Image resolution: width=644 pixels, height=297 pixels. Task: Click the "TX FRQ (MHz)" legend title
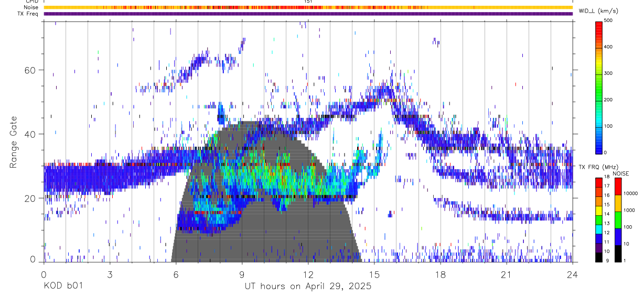point(598,167)
